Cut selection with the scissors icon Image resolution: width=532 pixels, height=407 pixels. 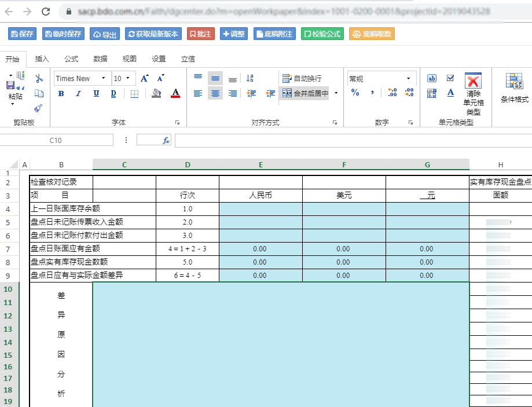click(x=39, y=78)
